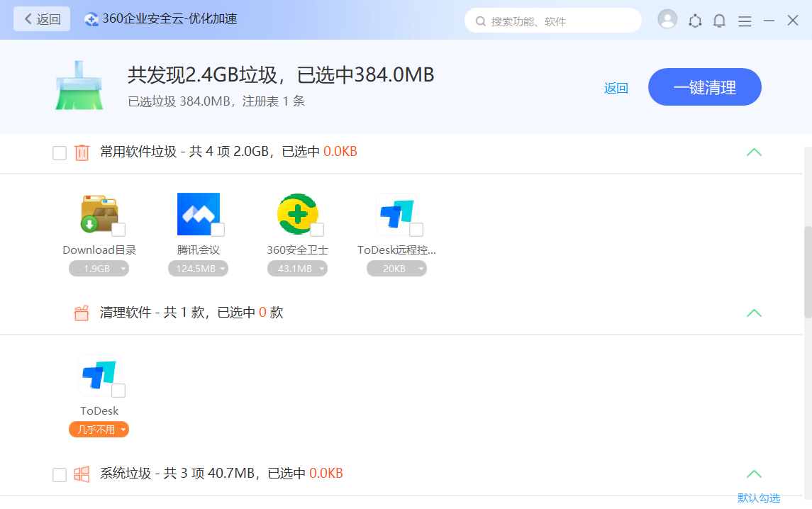Open the skin theme icon in title bar
This screenshot has height=509, width=812.
click(695, 21)
